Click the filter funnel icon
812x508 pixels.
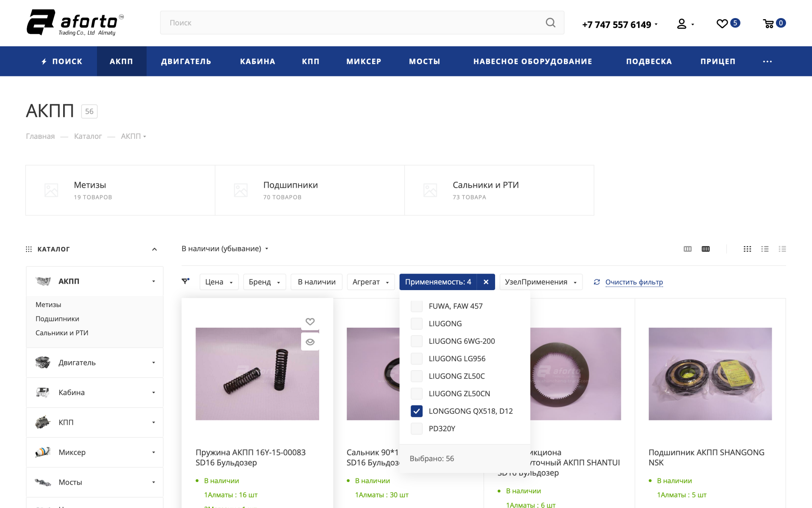click(185, 281)
